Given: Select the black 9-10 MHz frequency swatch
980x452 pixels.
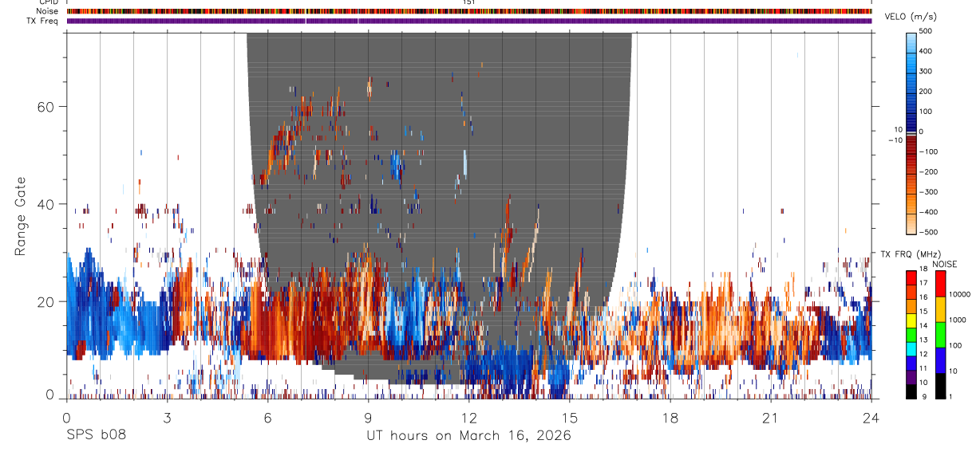Looking at the screenshot, I should tap(911, 391).
